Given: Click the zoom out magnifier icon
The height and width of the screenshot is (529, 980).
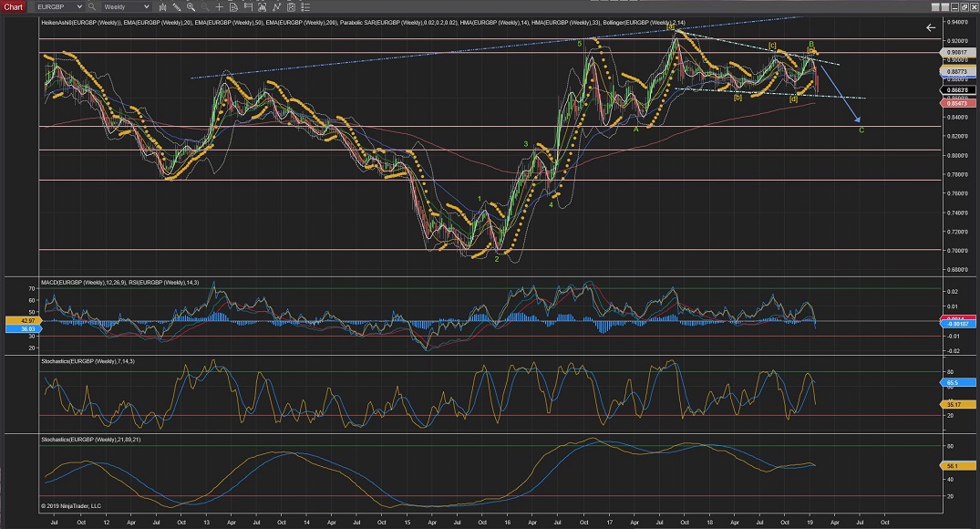Looking at the screenshot, I should click(205, 7).
